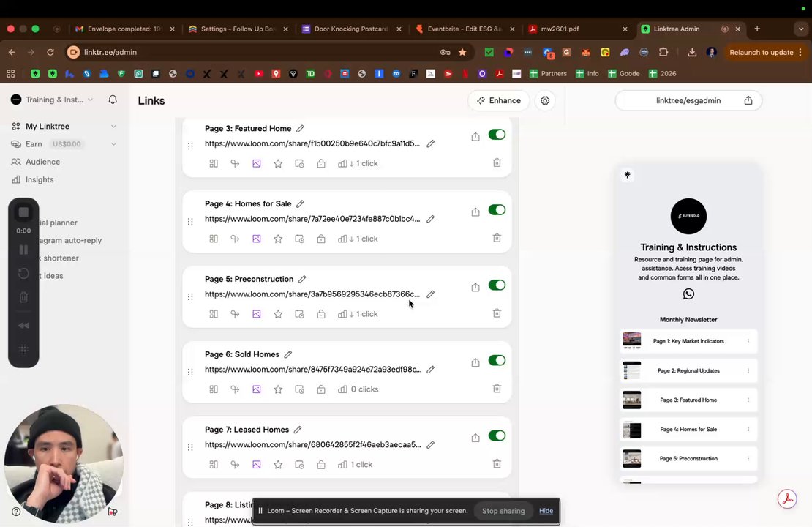Open the Links settings gear
812x527 pixels.
click(545, 100)
